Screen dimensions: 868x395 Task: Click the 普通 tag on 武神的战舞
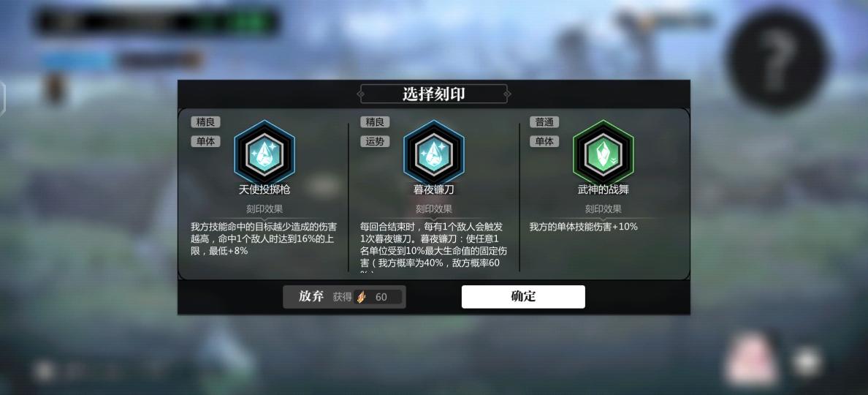(x=544, y=122)
